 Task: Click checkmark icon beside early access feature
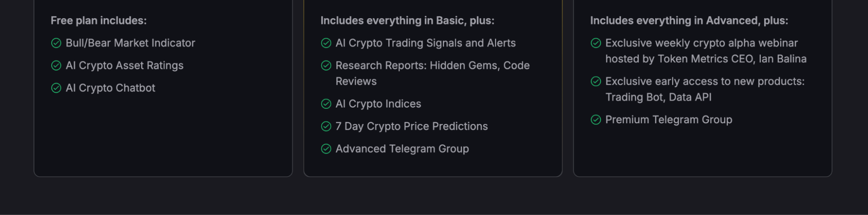coord(596,81)
